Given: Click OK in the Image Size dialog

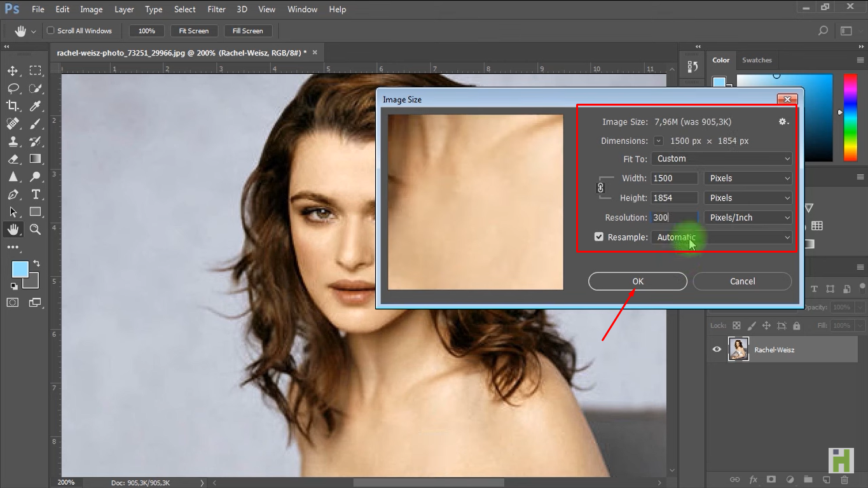Looking at the screenshot, I should (x=637, y=281).
